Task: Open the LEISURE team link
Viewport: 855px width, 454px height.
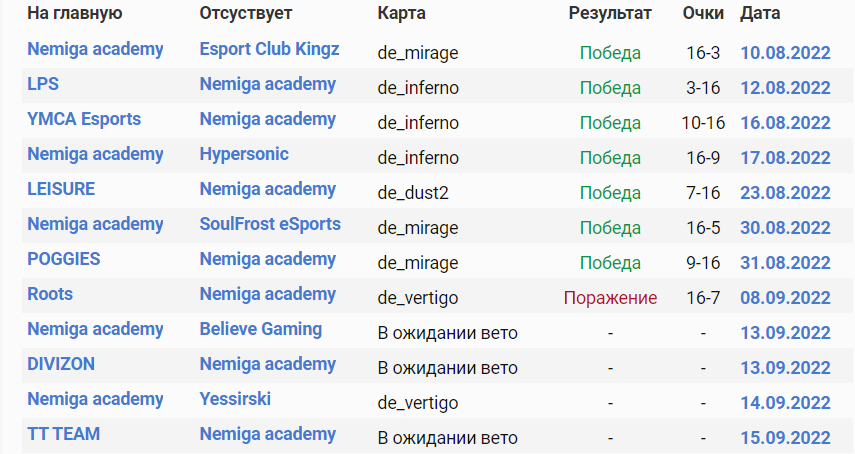Action: pos(61,189)
